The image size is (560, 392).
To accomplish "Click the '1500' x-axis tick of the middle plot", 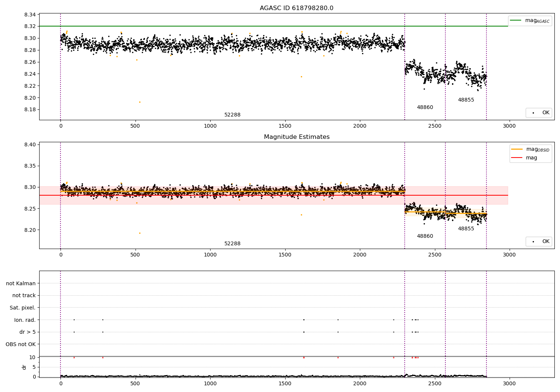I will [285, 255].
